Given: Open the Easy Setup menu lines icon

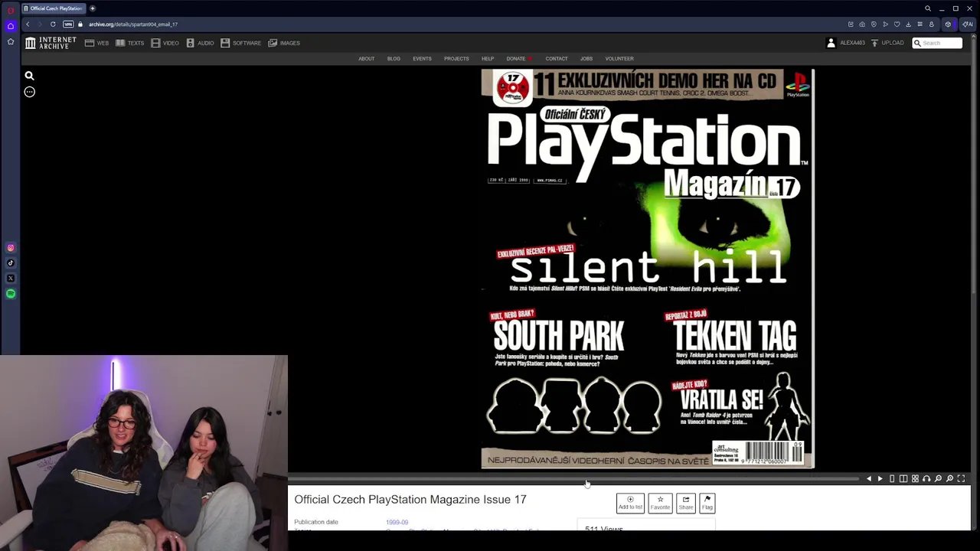Looking at the screenshot, I should point(920,24).
